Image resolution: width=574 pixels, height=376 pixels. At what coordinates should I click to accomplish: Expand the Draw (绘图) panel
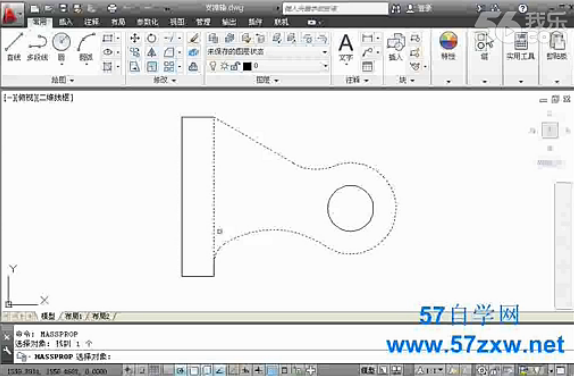(62, 80)
